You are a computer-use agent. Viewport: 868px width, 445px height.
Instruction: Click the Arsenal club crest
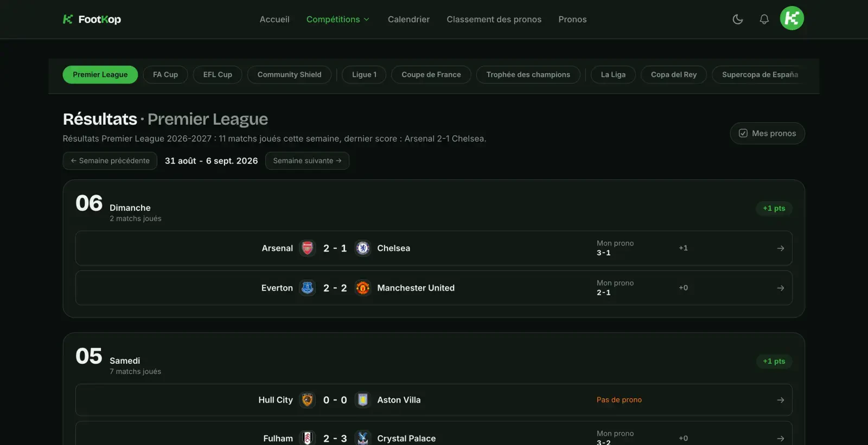[x=308, y=248]
